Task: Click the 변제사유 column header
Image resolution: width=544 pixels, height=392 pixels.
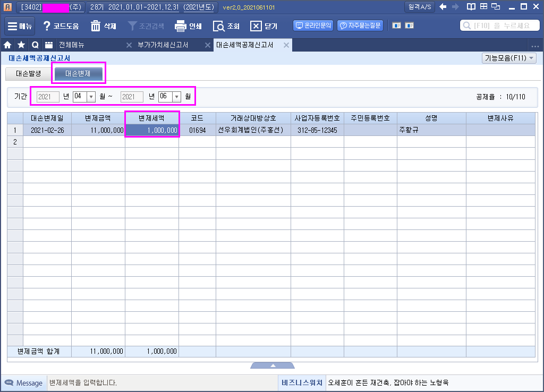Action: click(500, 118)
